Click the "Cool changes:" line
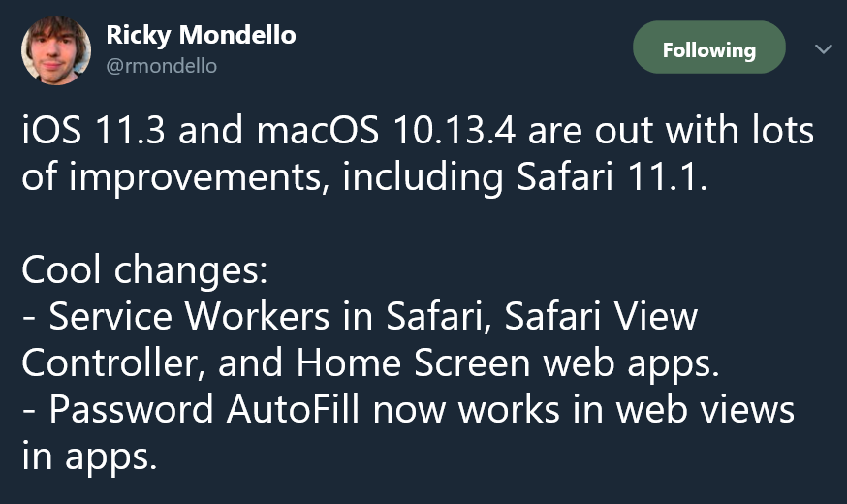Screen dimensions: 847x504 (144, 269)
